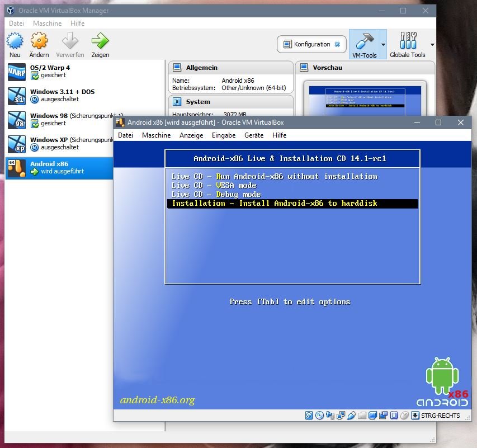Click the Windows XP machine icon

(x=17, y=144)
